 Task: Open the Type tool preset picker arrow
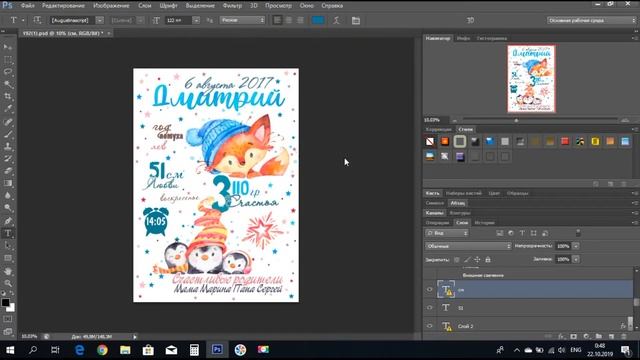click(23, 20)
